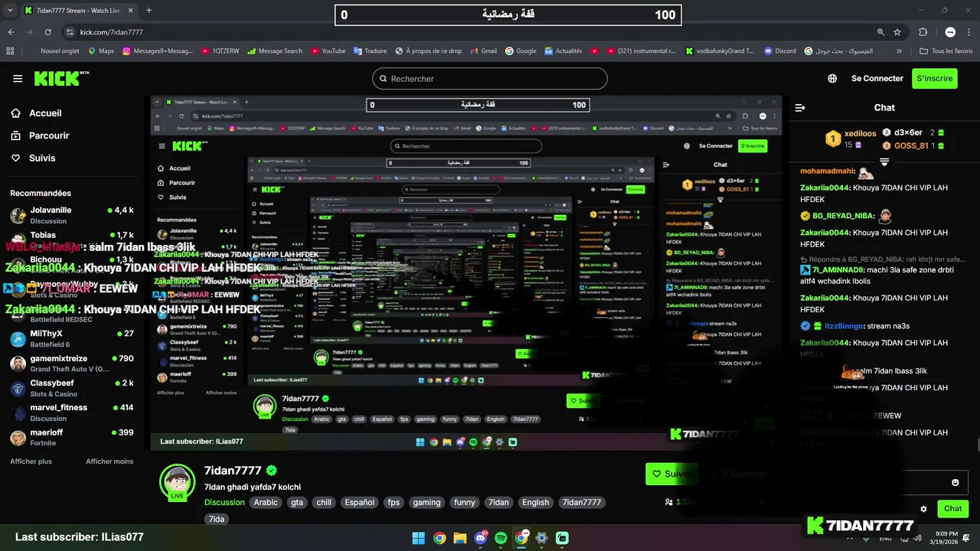Click BG_REYAD_NIBA username in chat

(843, 217)
